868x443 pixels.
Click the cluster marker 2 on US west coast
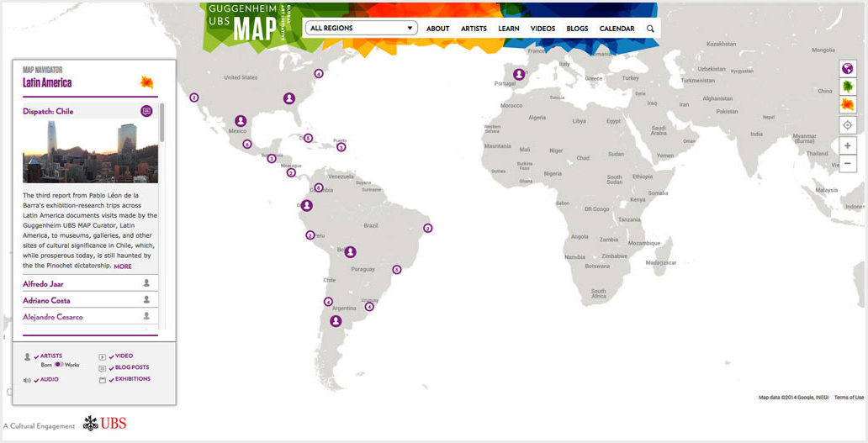click(193, 98)
